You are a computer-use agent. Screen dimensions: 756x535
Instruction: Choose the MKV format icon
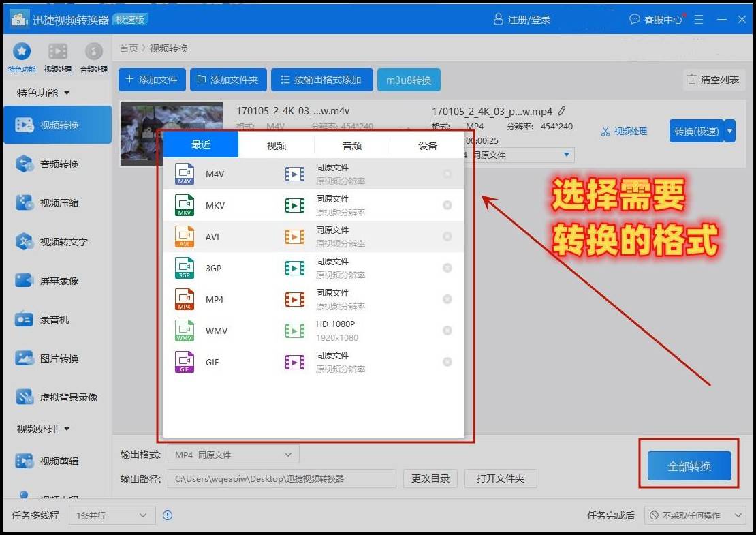(x=185, y=205)
